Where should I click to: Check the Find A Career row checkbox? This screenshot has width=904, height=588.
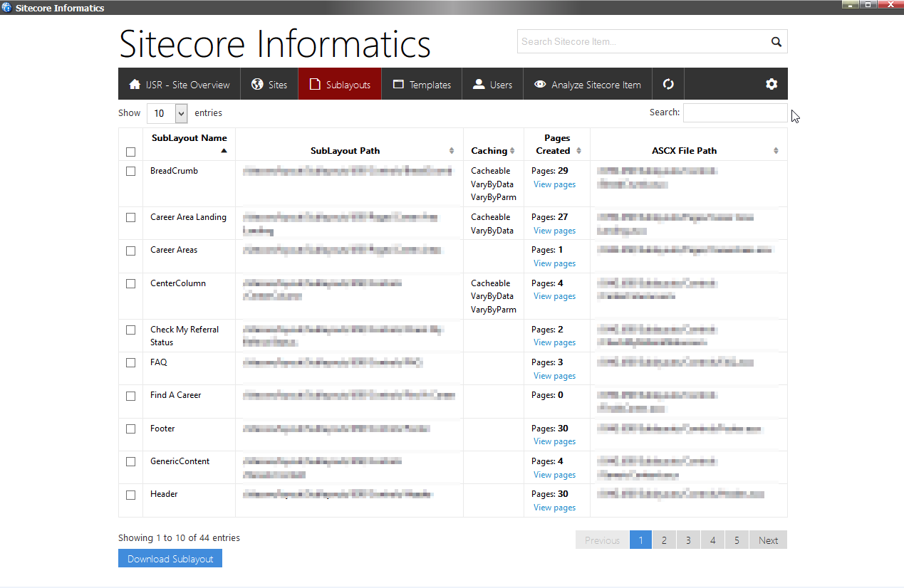[x=130, y=396]
